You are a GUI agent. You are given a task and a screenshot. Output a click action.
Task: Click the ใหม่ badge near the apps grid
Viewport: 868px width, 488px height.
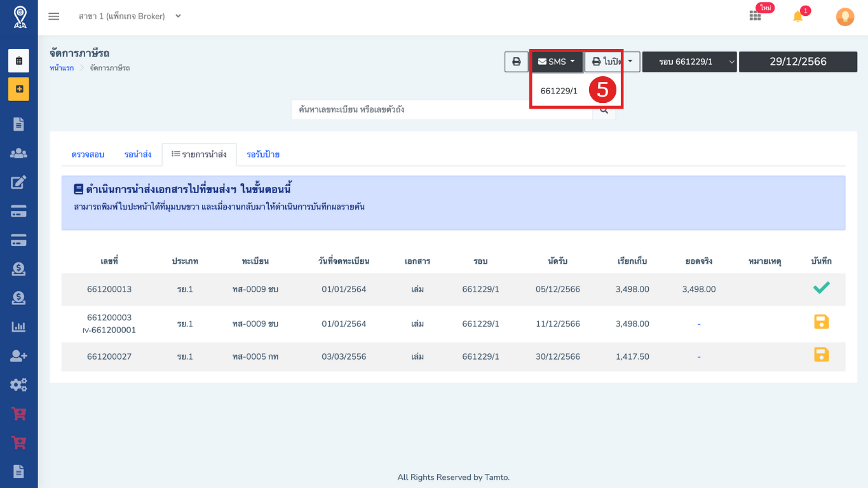[x=765, y=8]
